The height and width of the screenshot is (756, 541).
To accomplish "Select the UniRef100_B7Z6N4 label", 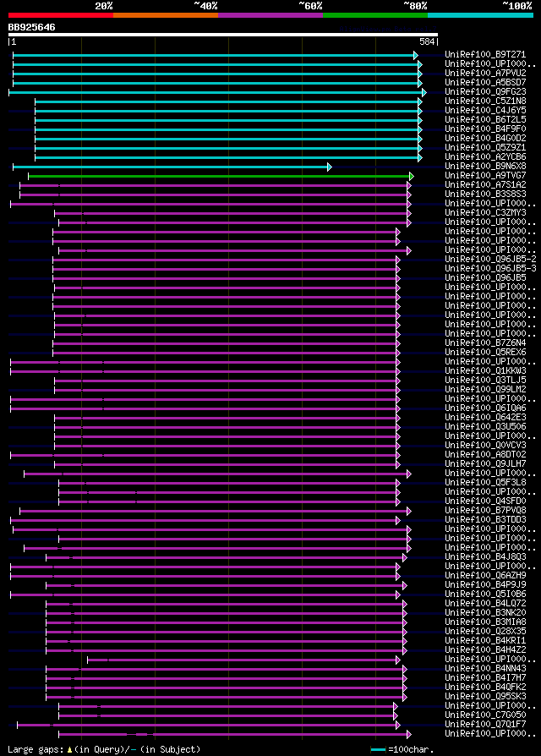I will [485, 342].
